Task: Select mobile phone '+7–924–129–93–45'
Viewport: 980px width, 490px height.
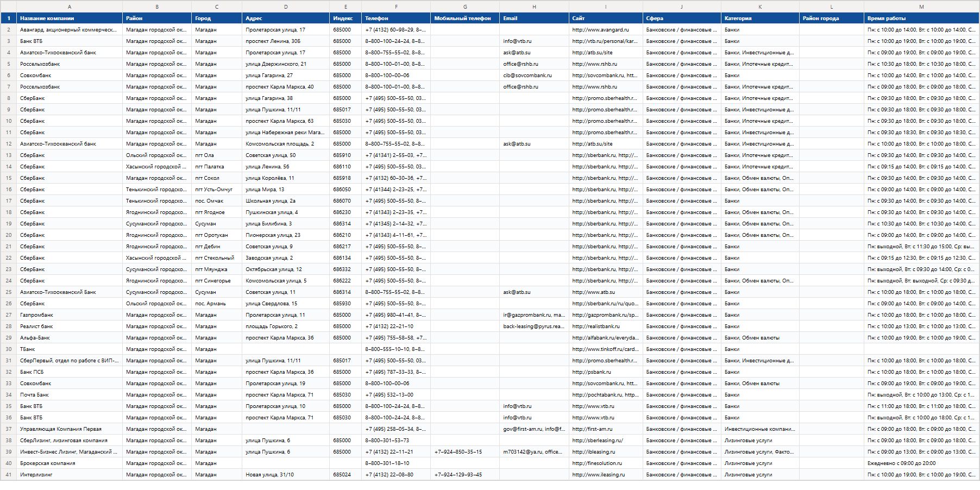Action: 465,474
